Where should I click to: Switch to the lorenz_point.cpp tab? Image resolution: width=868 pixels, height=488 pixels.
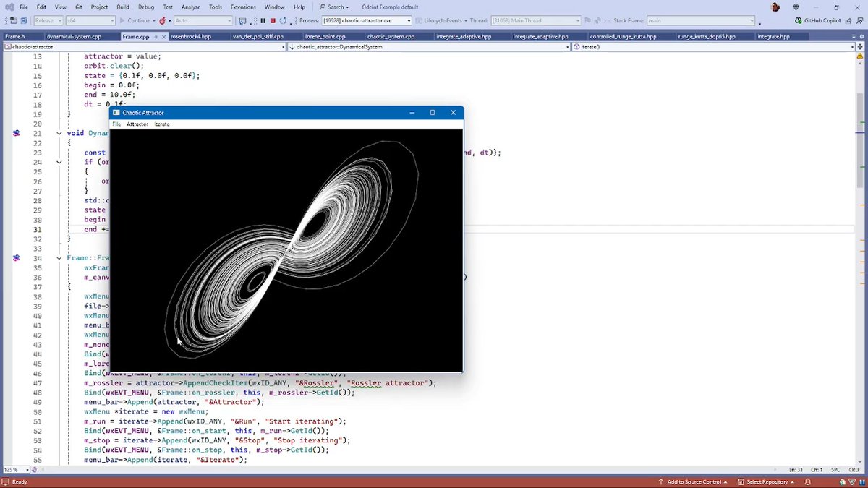324,36
